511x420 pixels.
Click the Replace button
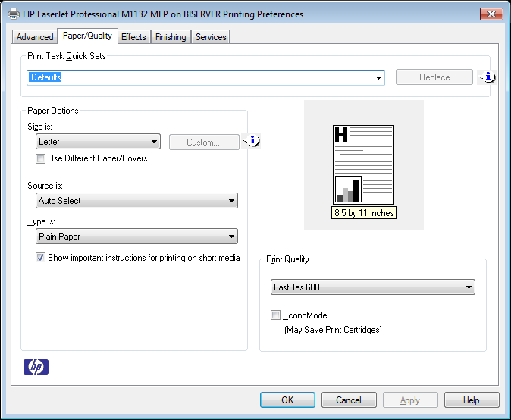(x=434, y=77)
